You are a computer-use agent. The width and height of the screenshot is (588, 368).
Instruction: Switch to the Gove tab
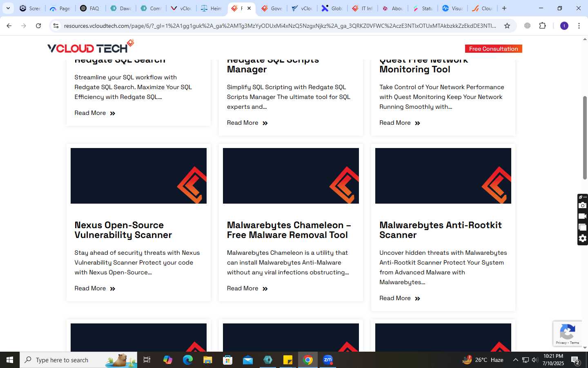tap(272, 8)
